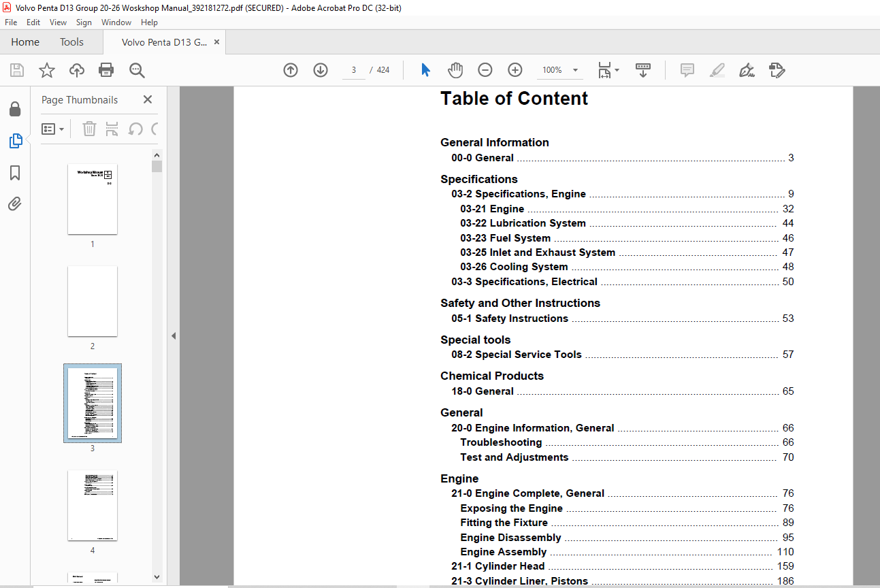Jump to Test and Adjustments entry
Viewport: 880px width, 588px height.
click(627, 457)
